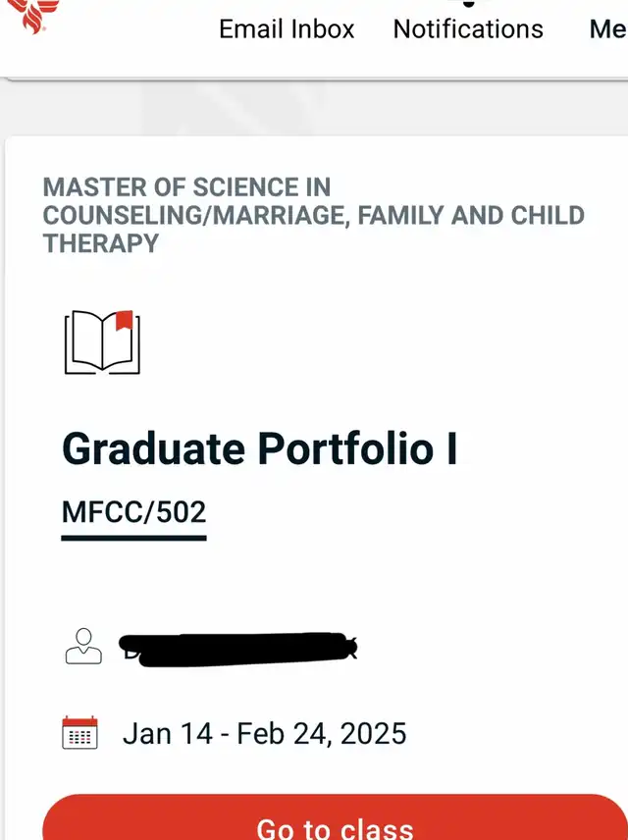Open the Email Inbox menu item
Image resolution: width=628 pixels, height=840 pixels.
click(287, 29)
